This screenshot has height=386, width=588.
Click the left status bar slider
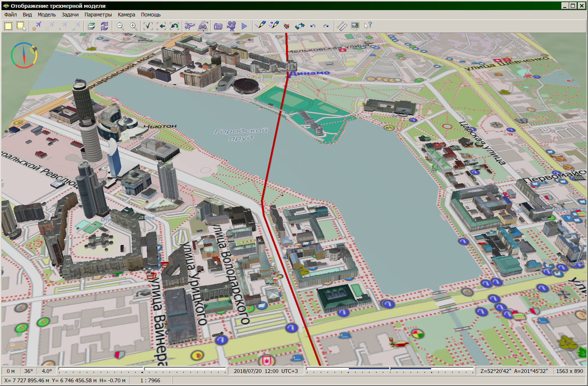point(142,370)
